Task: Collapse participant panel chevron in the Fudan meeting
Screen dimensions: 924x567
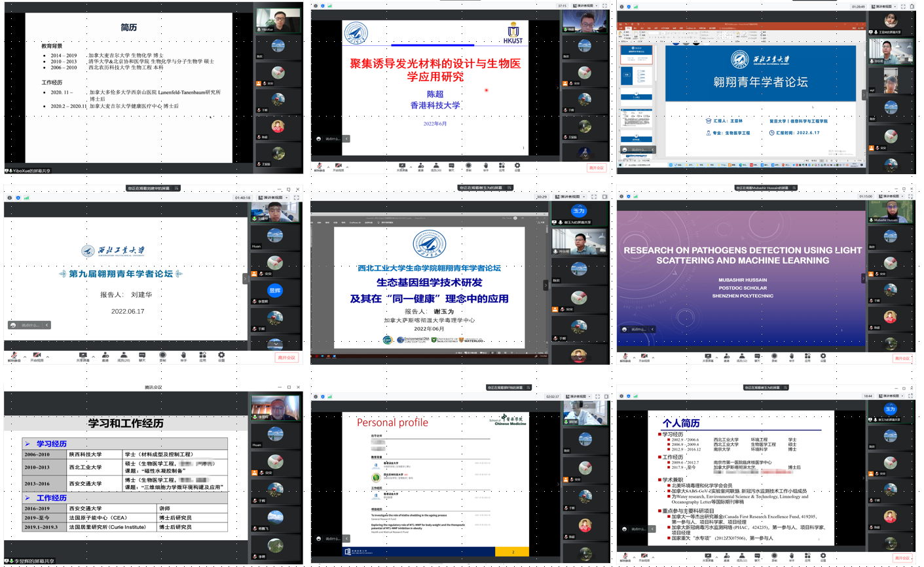Action: [864, 95]
